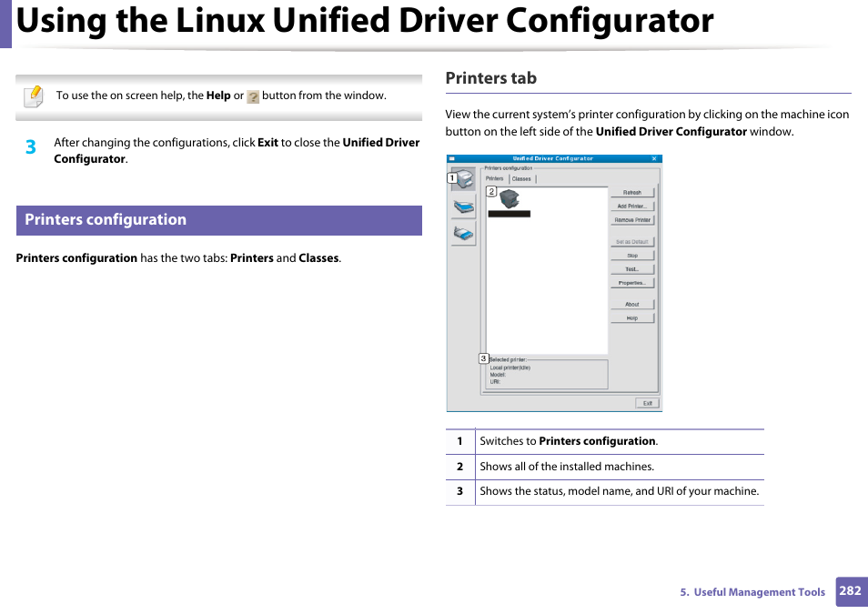
Task: Click the Unified Driver Configurator title bar icon
Action: point(454,156)
